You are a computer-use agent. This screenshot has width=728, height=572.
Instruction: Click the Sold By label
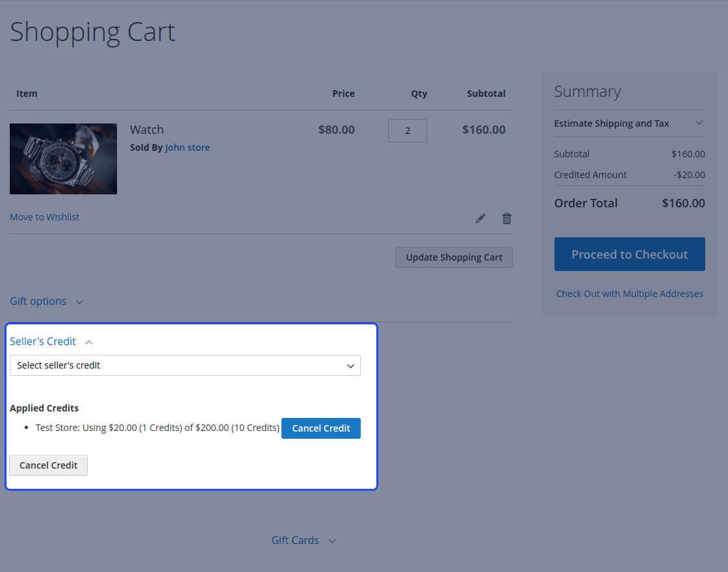[146, 147]
